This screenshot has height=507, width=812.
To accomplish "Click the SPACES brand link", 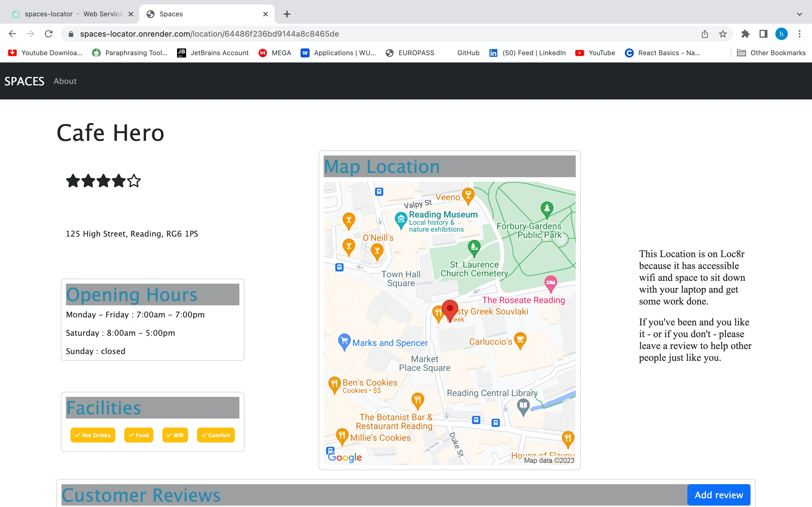I will click(x=24, y=81).
